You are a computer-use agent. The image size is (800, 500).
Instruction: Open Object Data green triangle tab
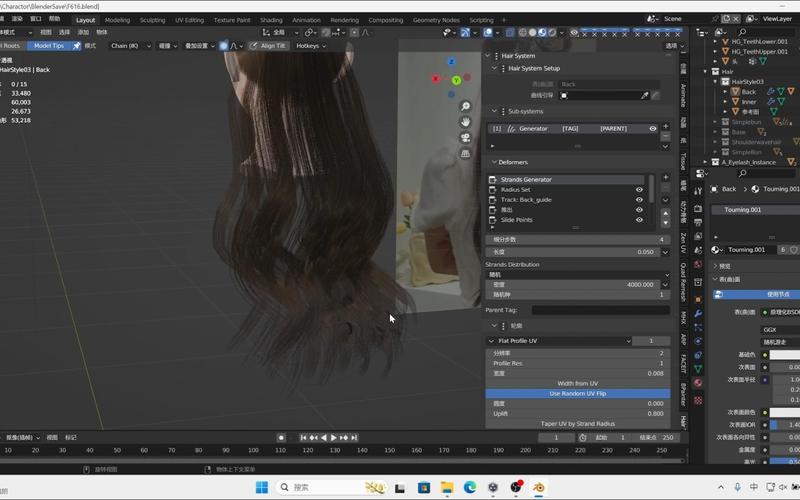698,368
